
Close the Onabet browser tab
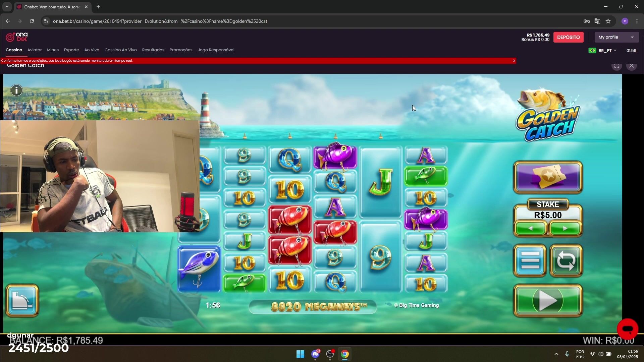tap(86, 7)
